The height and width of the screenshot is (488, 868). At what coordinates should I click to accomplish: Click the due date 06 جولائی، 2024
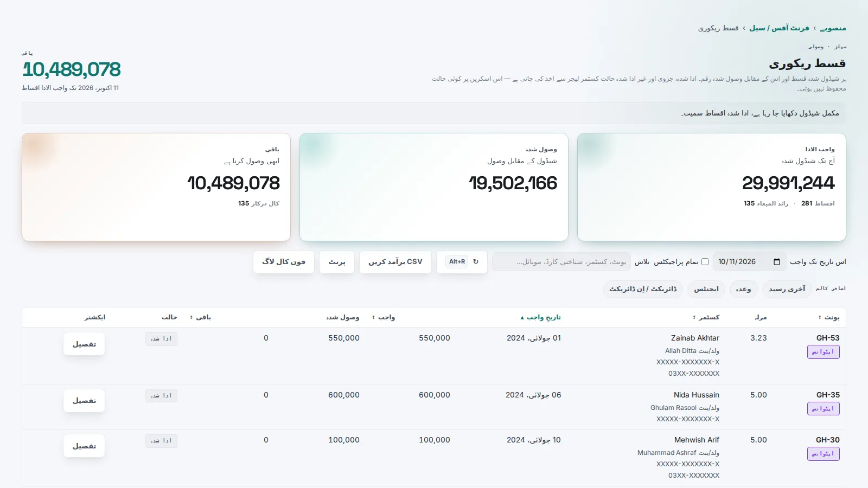click(x=534, y=395)
